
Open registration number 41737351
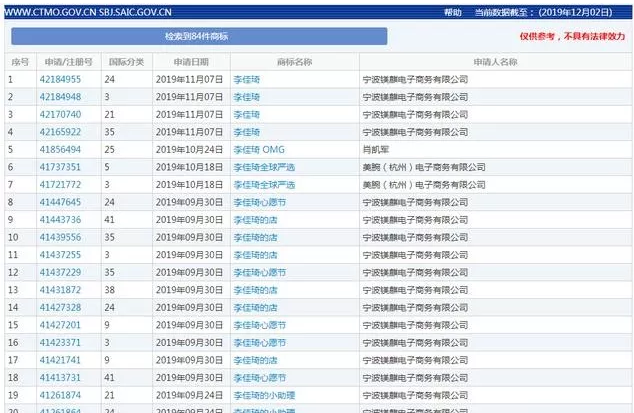[x=60, y=167]
